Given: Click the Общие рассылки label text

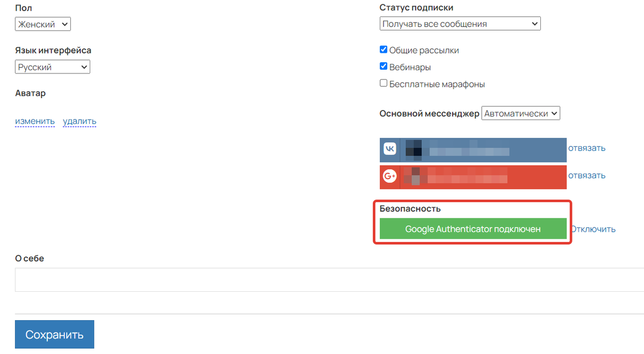Looking at the screenshot, I should coord(424,50).
